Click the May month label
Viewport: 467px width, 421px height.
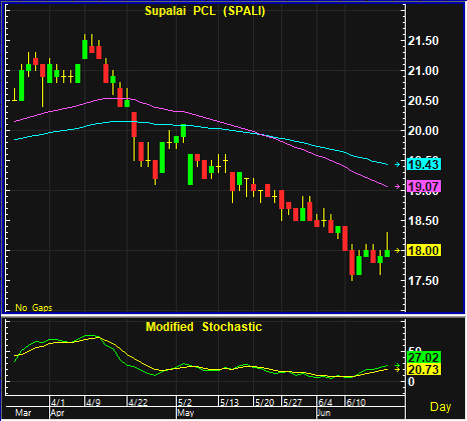(x=186, y=413)
